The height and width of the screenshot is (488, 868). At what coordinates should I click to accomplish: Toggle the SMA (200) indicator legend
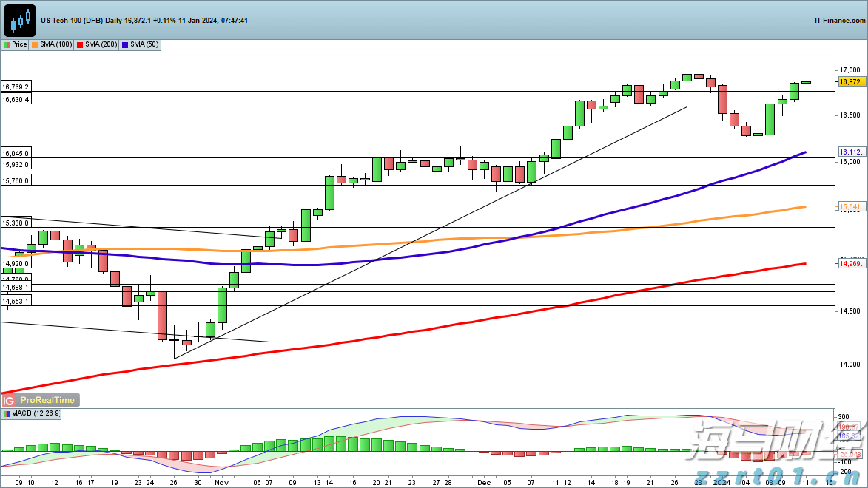[x=97, y=45]
